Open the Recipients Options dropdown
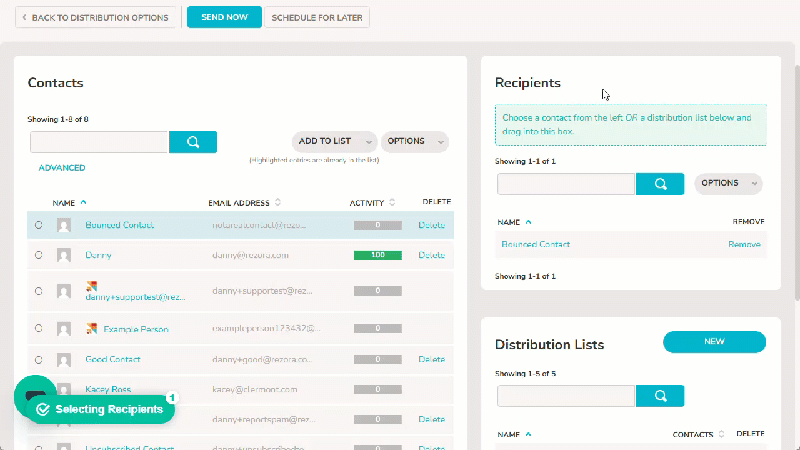Image resolution: width=800 pixels, height=450 pixels. point(728,184)
